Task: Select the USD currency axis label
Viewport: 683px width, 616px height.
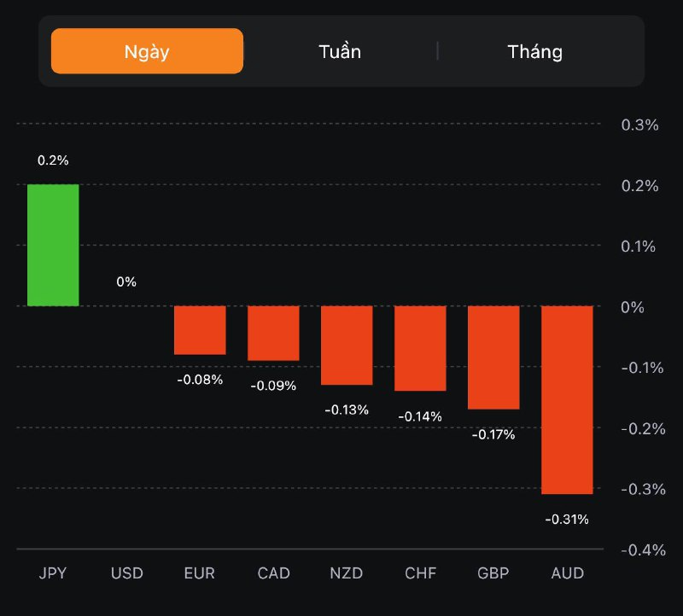Action: click(x=126, y=573)
